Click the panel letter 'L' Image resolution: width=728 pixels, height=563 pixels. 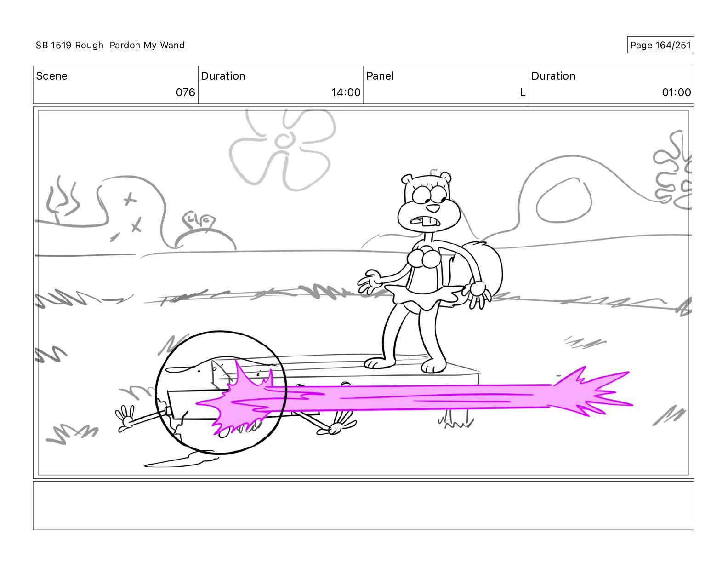point(523,92)
